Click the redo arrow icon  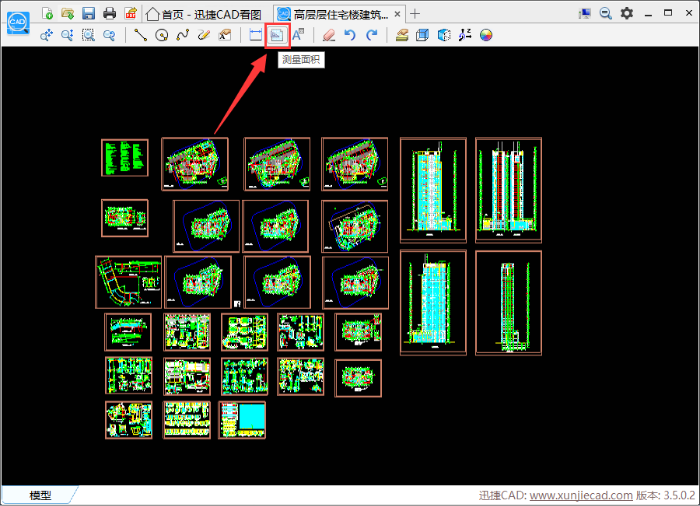coord(371,35)
